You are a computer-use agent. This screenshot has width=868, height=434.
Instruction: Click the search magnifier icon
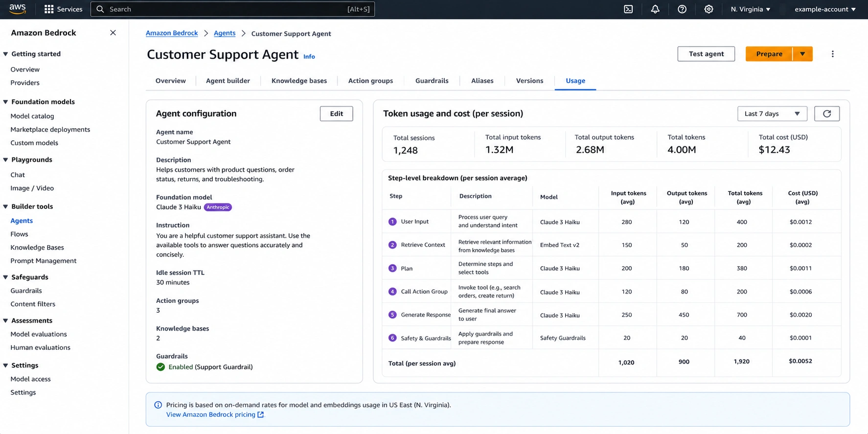[100, 9]
